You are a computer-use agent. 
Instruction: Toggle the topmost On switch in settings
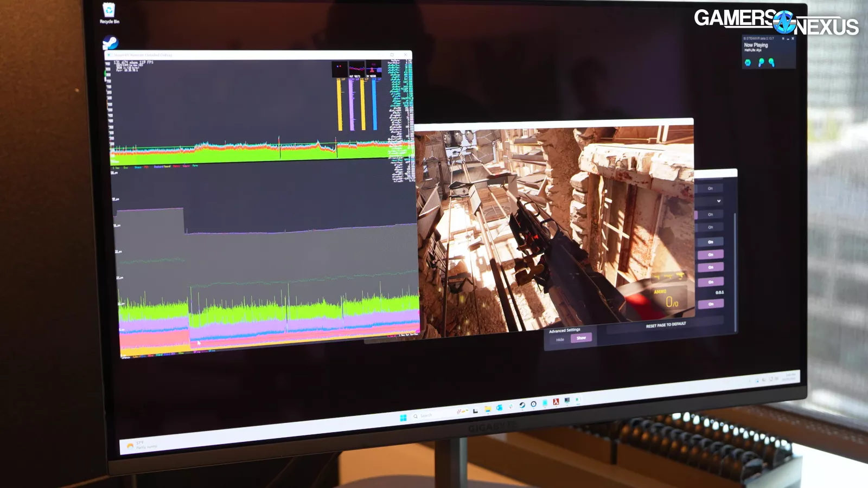[x=710, y=189]
